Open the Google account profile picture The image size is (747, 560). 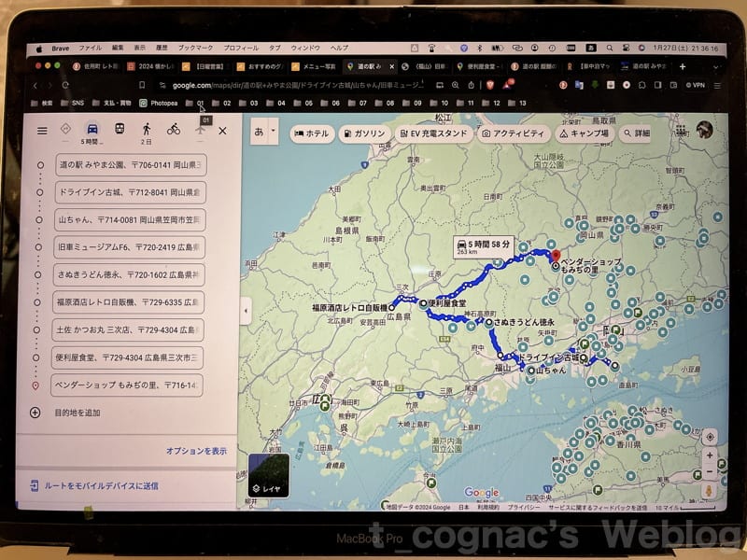click(x=704, y=130)
